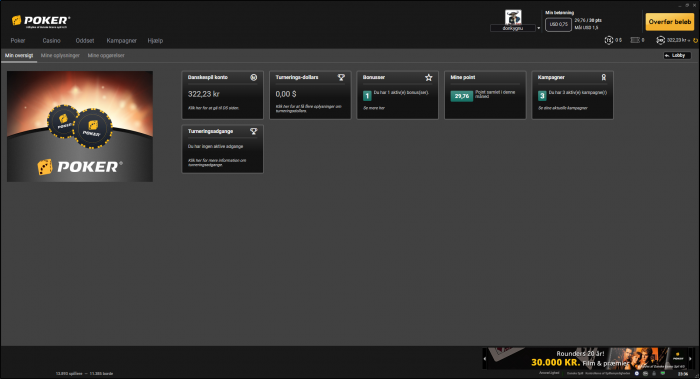
Task: Click the trophy icon on Turnerings-dollars card
Action: (341, 77)
